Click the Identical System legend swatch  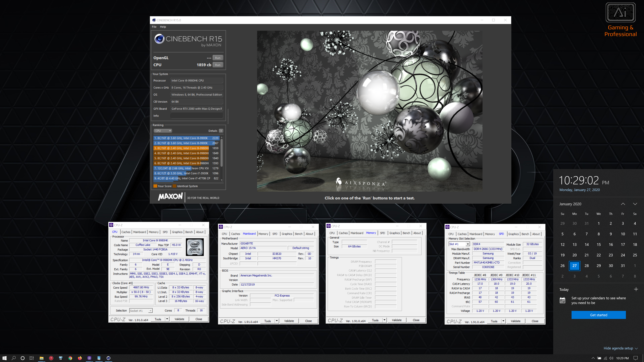pos(174,186)
